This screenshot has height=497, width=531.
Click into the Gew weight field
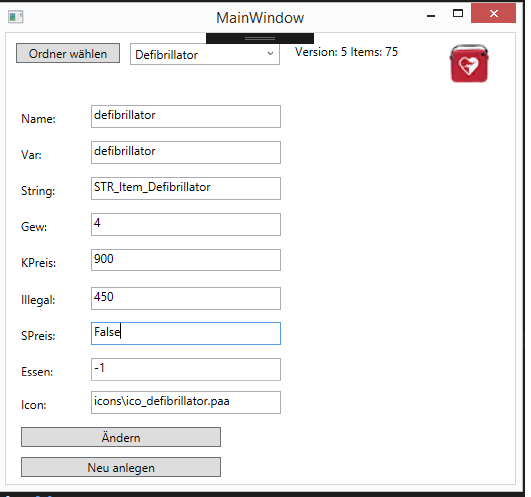(x=186, y=224)
